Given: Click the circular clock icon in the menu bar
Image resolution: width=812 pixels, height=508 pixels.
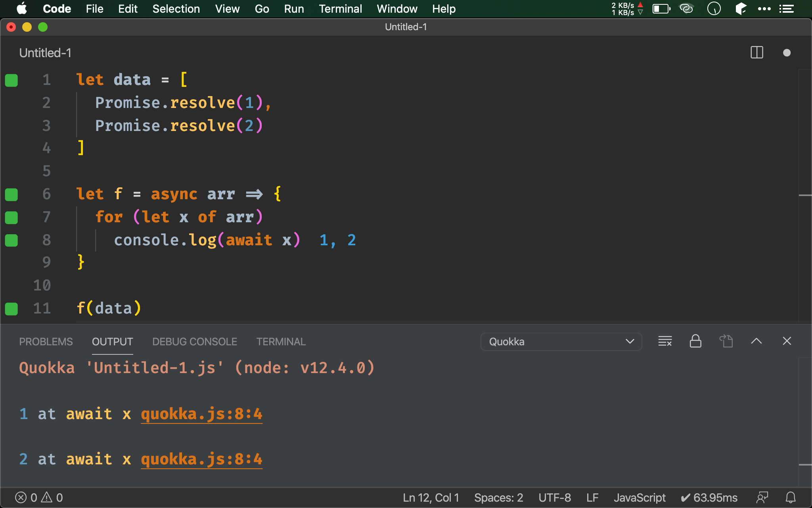Looking at the screenshot, I should pyautogui.click(x=714, y=8).
